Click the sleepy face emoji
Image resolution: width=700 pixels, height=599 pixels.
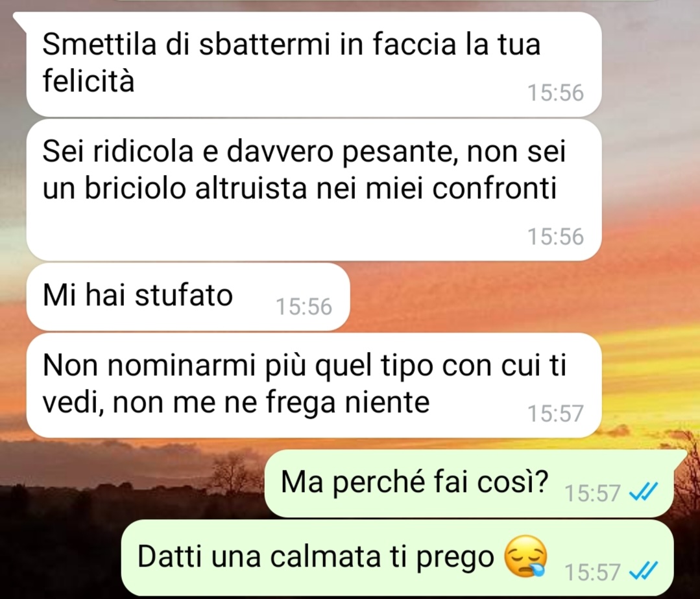coord(525,556)
